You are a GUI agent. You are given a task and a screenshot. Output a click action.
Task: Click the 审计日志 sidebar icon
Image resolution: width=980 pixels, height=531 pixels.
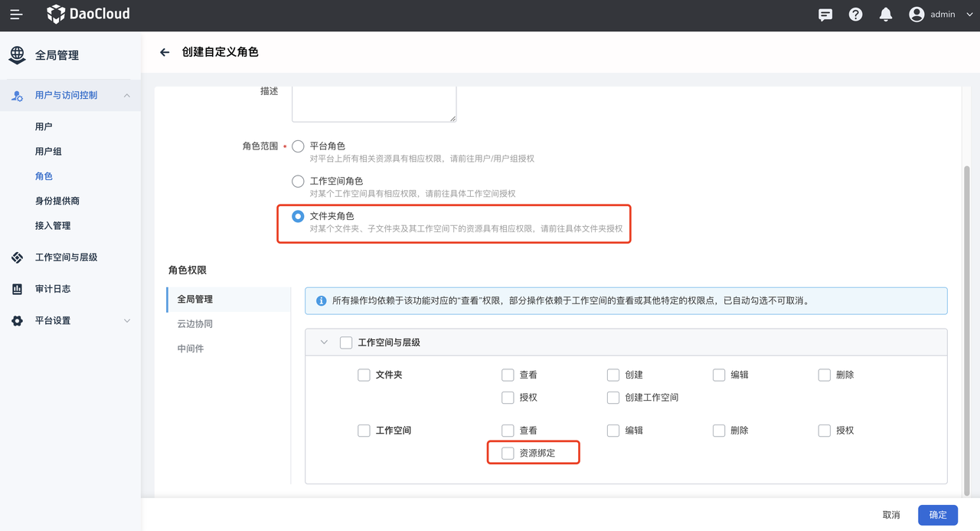click(x=17, y=289)
